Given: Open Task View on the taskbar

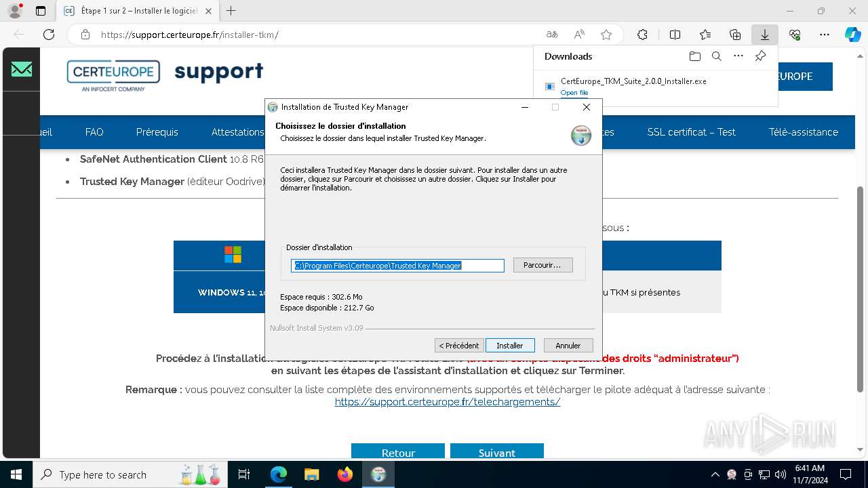Looking at the screenshot, I should tap(244, 474).
